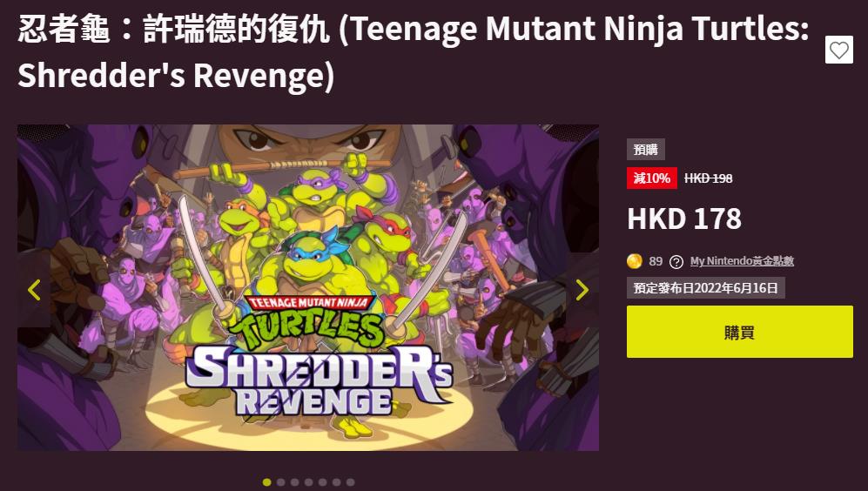Click the red 減10% discount badge

[x=651, y=178]
